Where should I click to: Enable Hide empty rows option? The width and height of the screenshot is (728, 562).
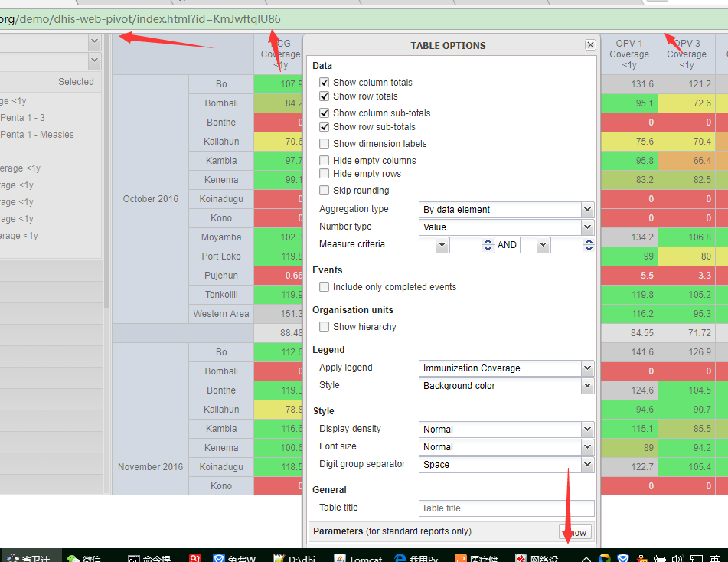click(x=325, y=174)
